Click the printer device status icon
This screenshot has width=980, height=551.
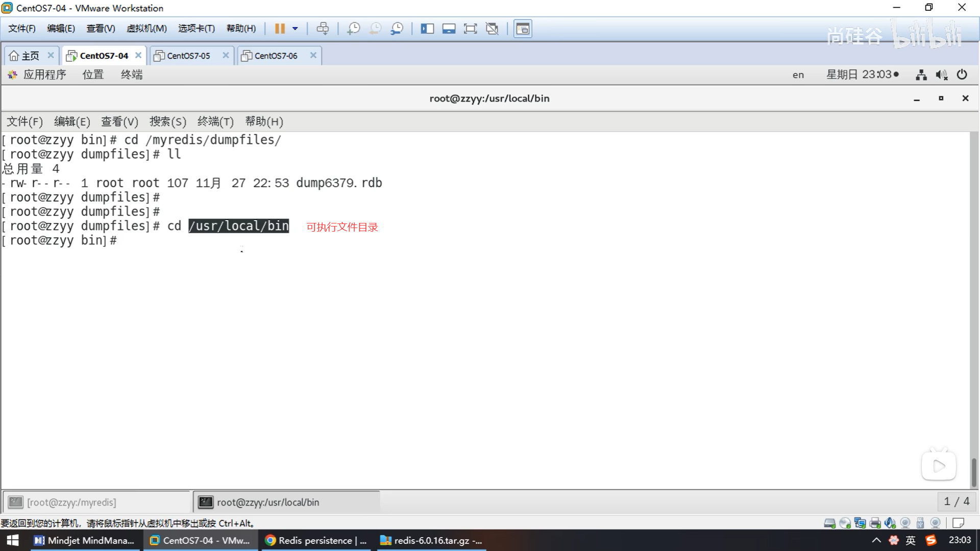(x=875, y=523)
